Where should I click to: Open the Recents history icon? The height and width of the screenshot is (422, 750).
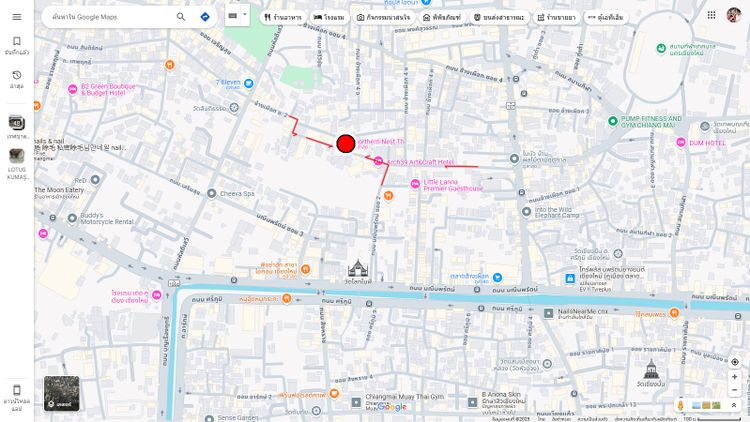(17, 75)
